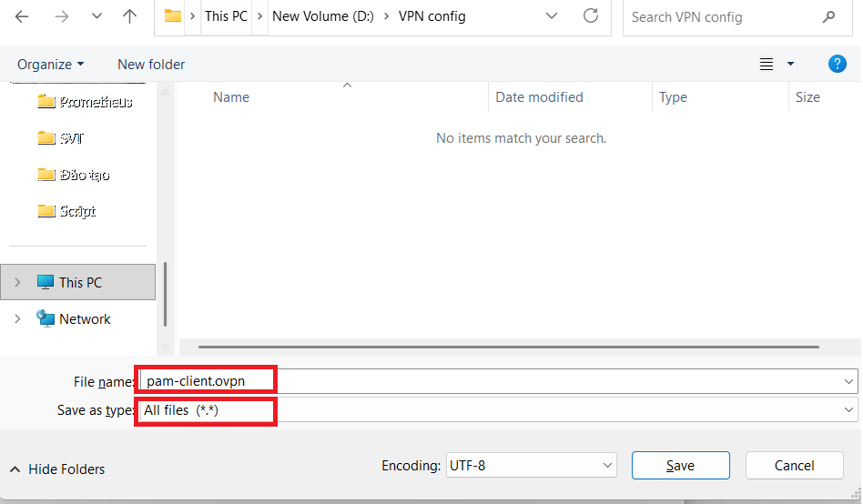Sort by Date modified column
The image size is (863, 504).
[x=539, y=97]
